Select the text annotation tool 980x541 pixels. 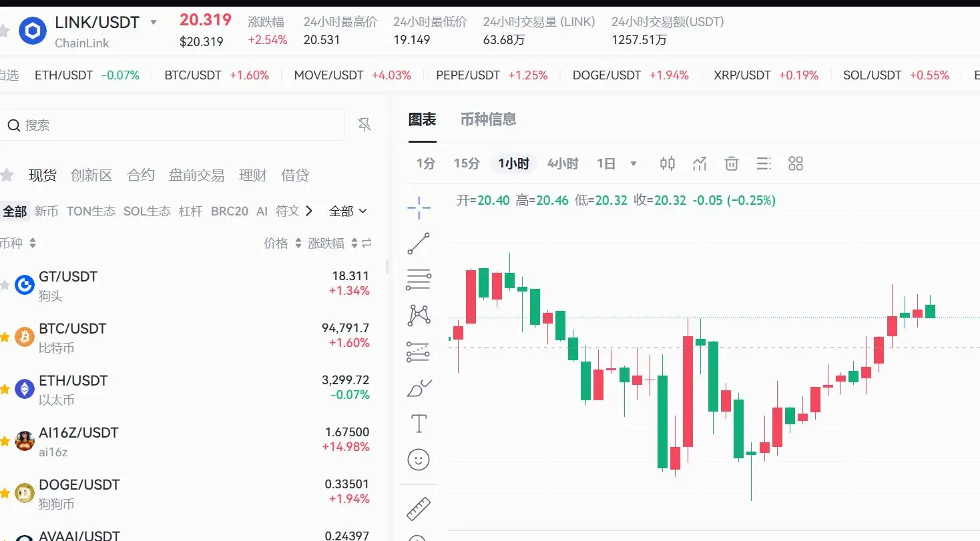coord(419,424)
